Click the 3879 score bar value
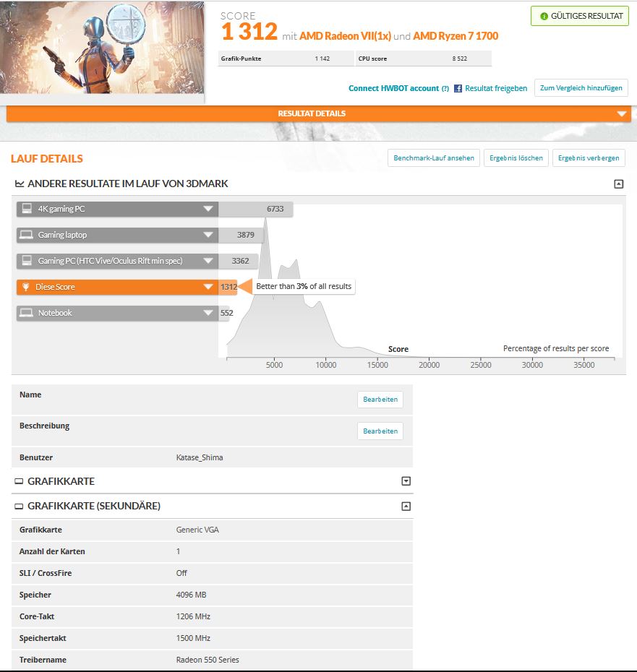 (x=245, y=235)
